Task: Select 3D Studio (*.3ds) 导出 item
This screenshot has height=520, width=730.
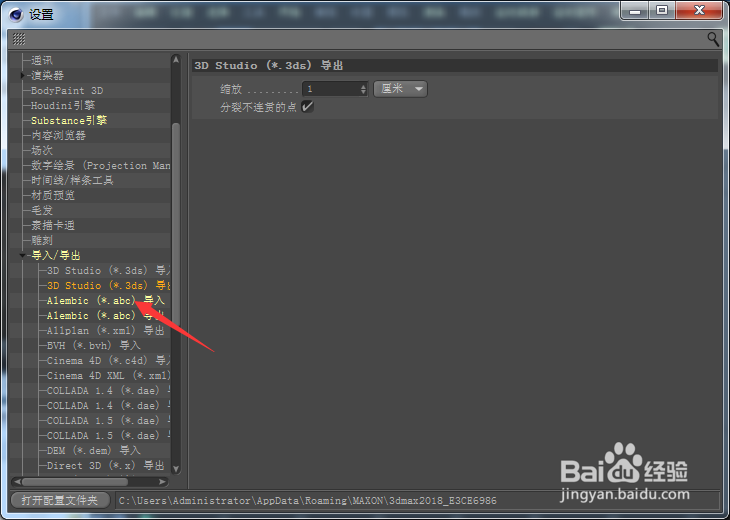Action: pyautogui.click(x=108, y=285)
